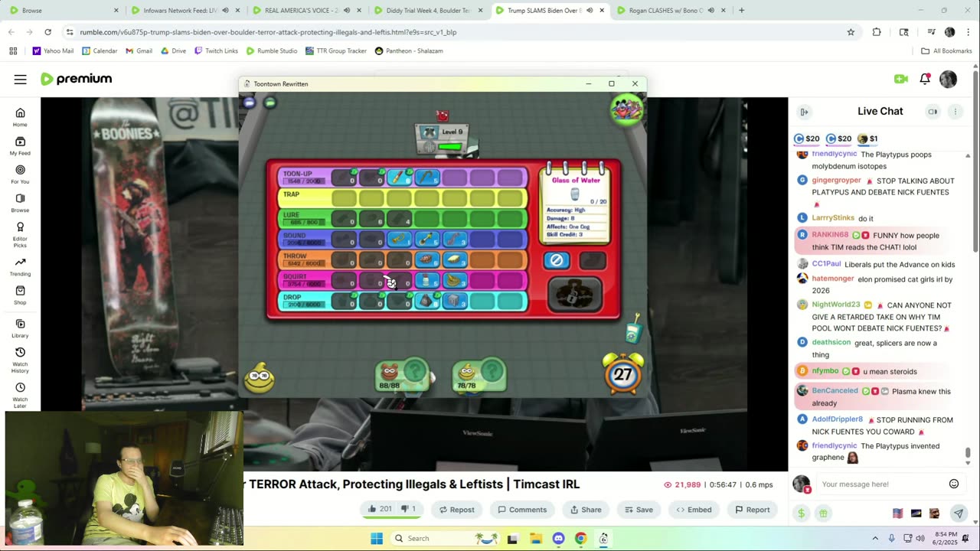Open Editor Picks in sidebar
The height and width of the screenshot is (551, 980).
[20, 234]
